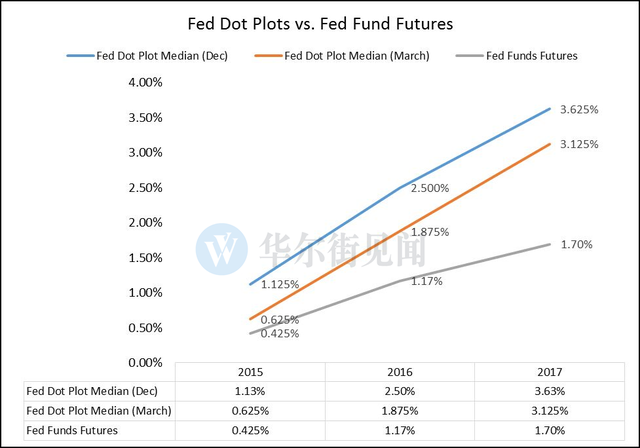
Task: Click the 2.500% data label
Action: 430,188
